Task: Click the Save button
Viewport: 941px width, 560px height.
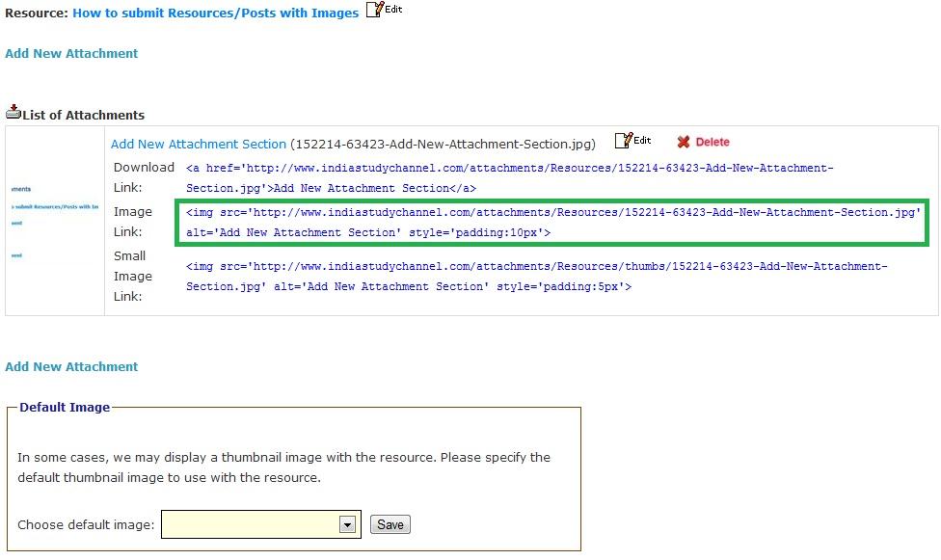Action: [x=390, y=524]
